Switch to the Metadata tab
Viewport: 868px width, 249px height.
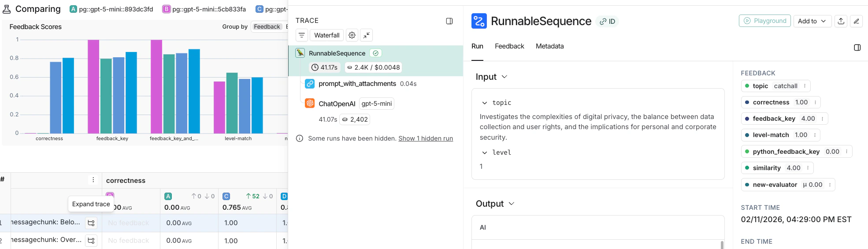point(549,46)
